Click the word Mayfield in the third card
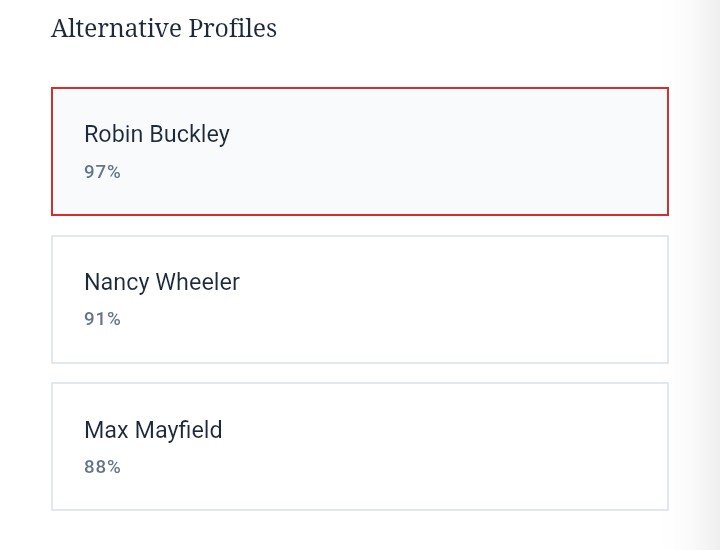The image size is (720, 550). click(x=179, y=430)
